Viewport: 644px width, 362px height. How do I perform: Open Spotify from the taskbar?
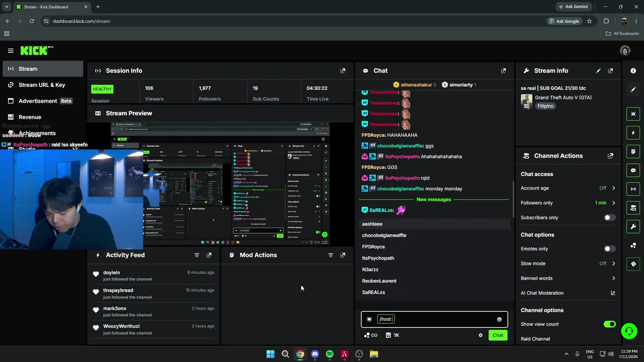[330, 354]
